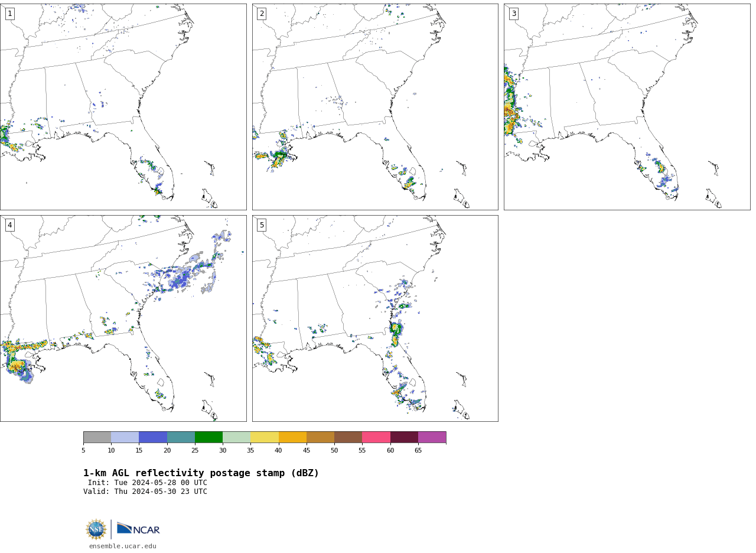
Task: Open ensemble member 1 reflectivity map
Action: 123,107
